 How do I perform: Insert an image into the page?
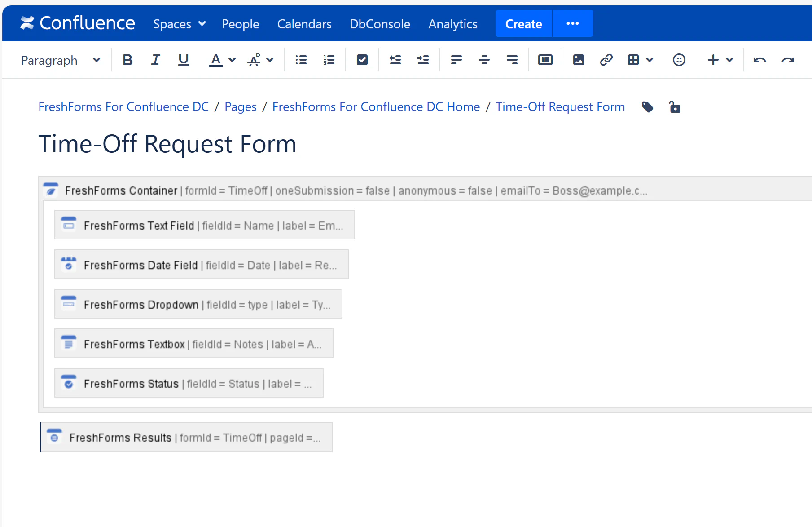pos(578,59)
